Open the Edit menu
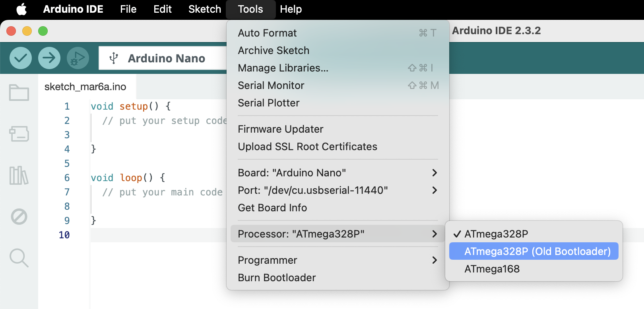 pos(163,9)
